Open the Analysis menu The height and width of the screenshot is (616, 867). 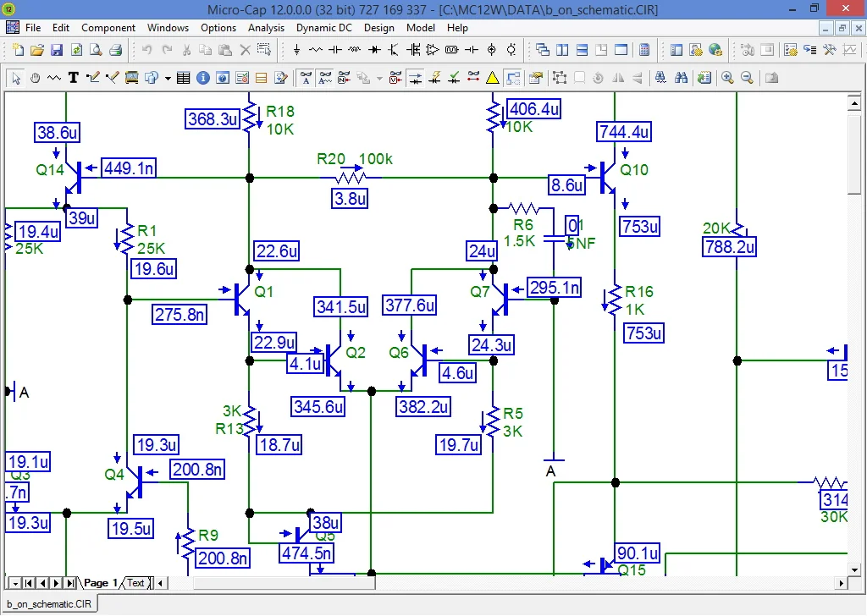(x=266, y=27)
